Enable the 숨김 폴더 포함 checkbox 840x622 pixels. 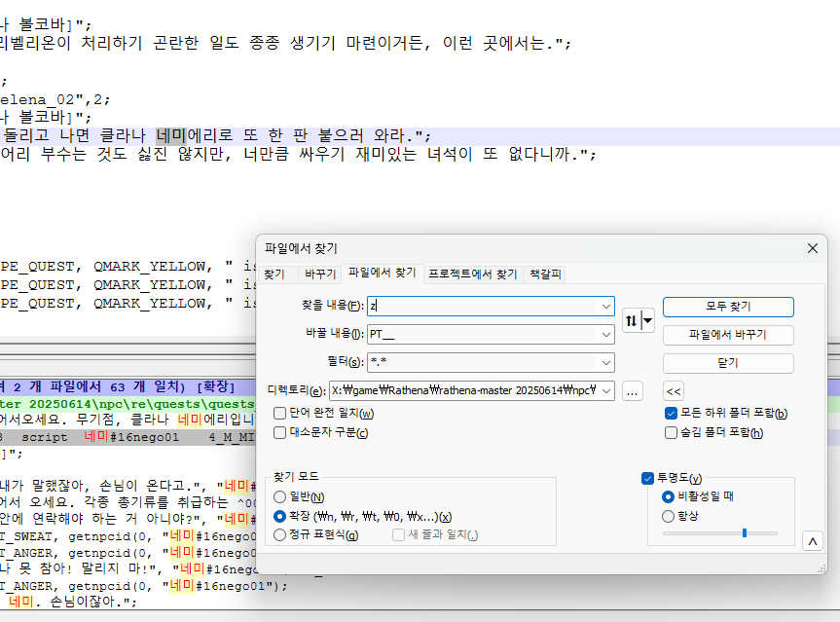point(671,432)
